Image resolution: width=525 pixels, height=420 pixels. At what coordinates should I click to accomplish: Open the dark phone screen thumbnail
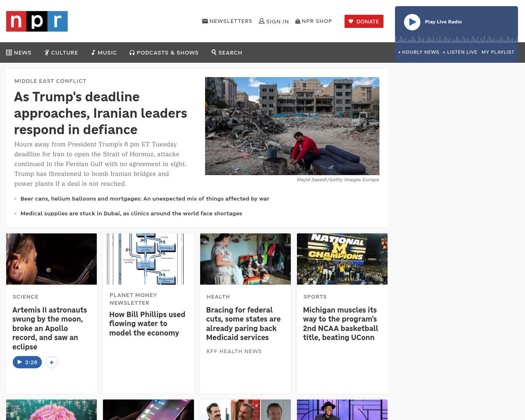point(148,410)
